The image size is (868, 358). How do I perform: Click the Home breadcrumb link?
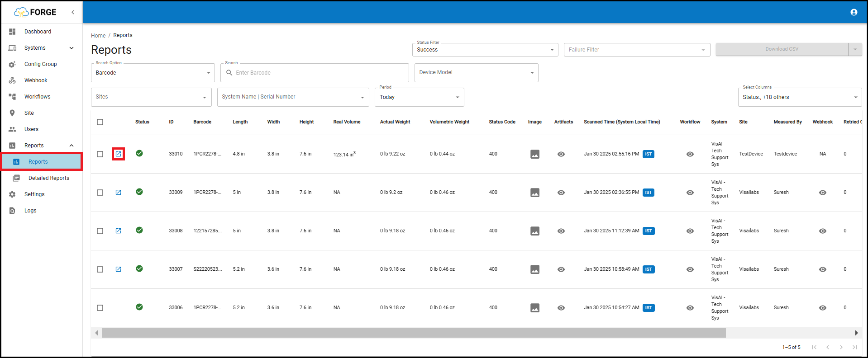click(98, 35)
